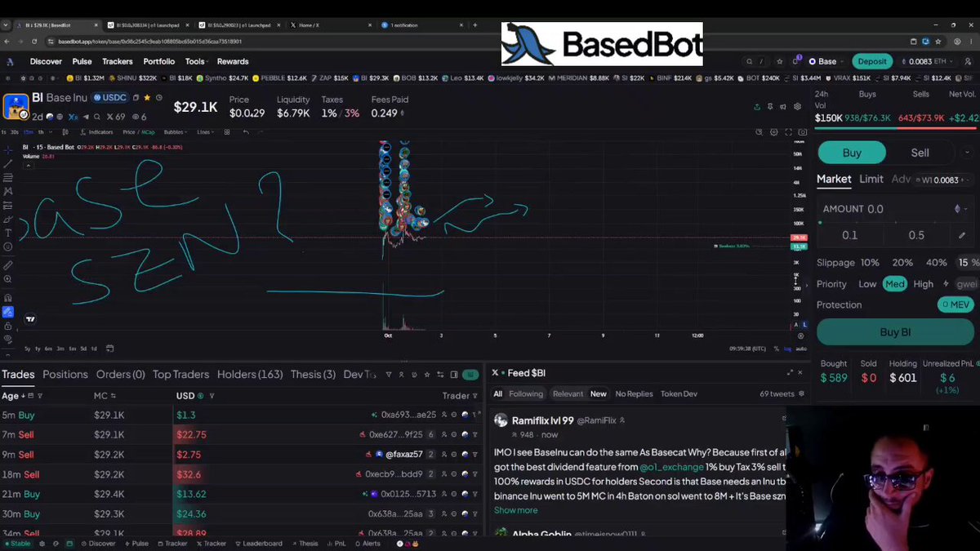Screen dimensions: 980x551
Task: Copy the BI token address
Action: point(136,98)
